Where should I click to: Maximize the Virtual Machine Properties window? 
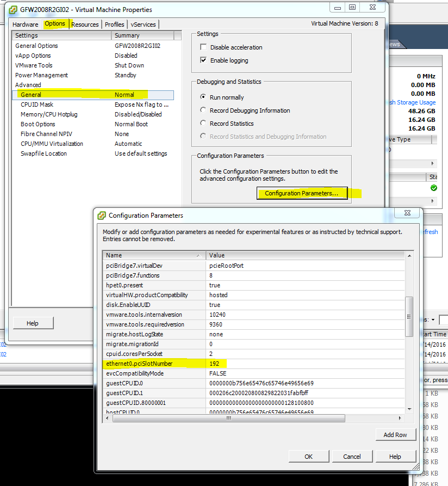click(352, 8)
